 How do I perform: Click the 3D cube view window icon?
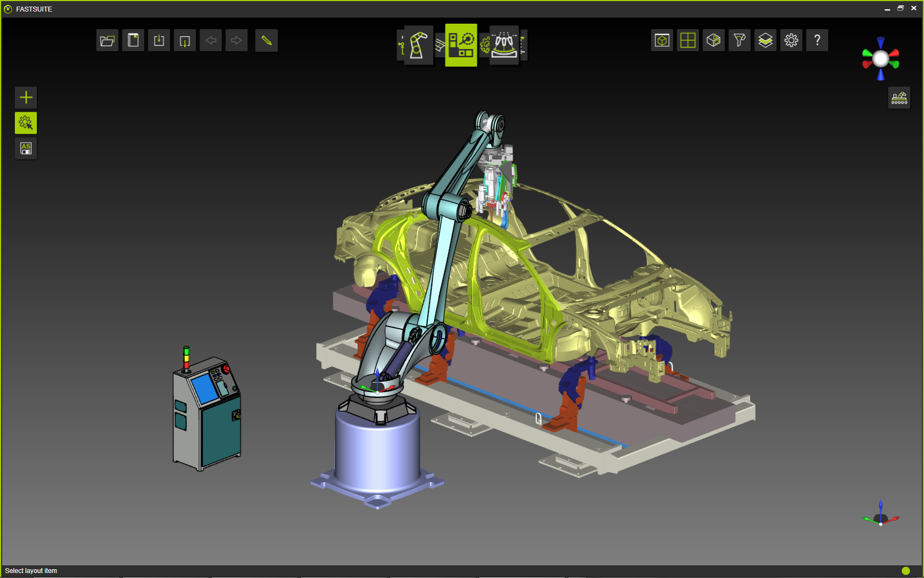pos(662,41)
